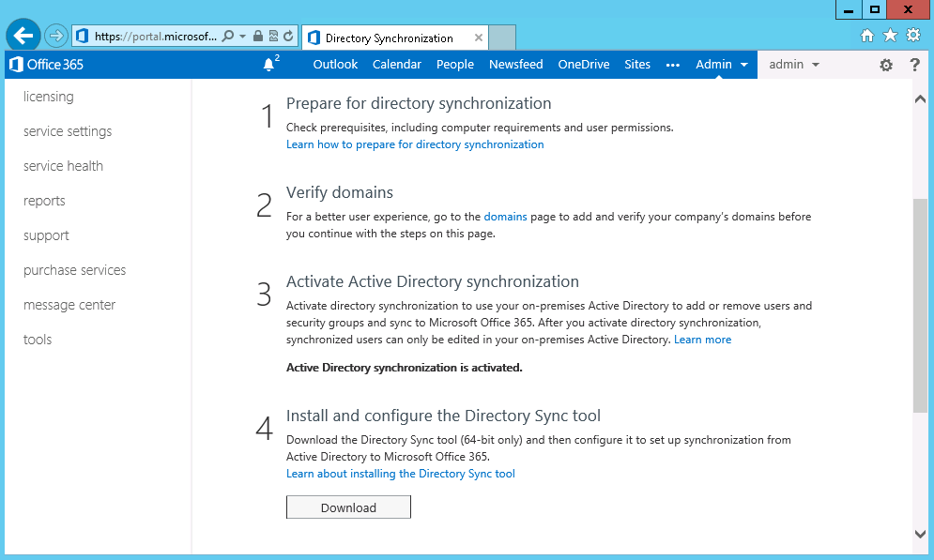Expand the Admin dropdown menu
The height and width of the screenshot is (560, 934).
tap(721, 65)
